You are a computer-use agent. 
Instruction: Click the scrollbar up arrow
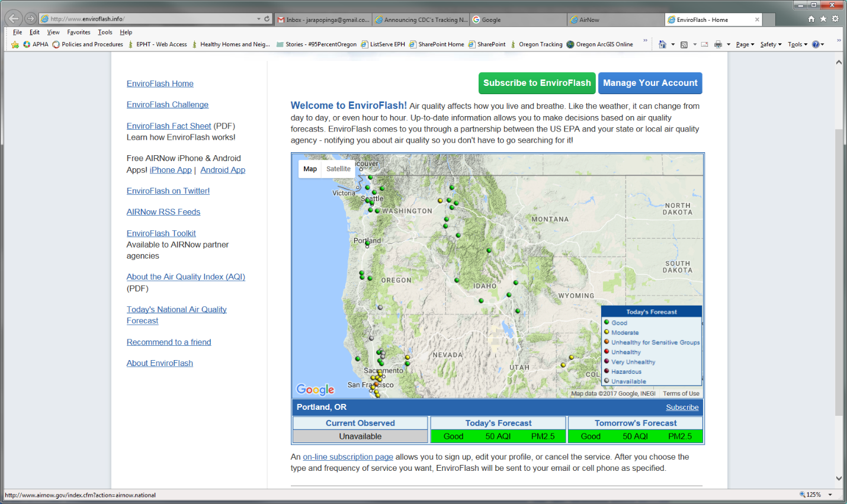pos(839,62)
